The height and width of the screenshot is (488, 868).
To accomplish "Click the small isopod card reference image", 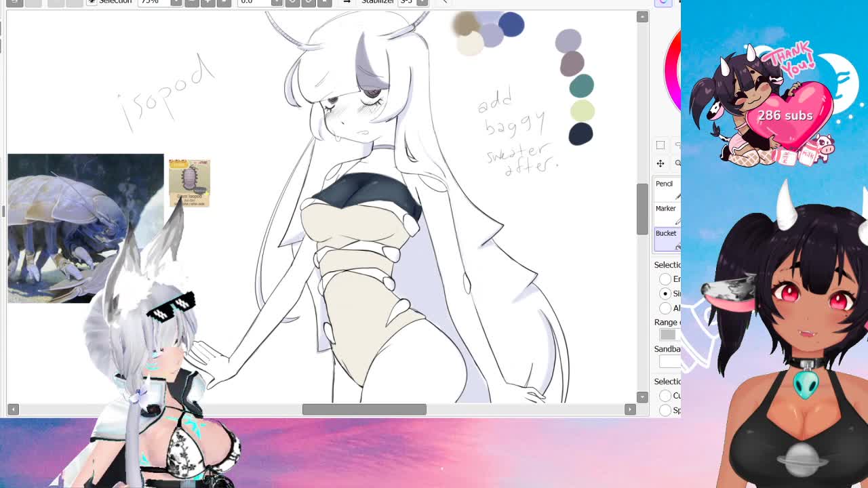I will point(189,183).
